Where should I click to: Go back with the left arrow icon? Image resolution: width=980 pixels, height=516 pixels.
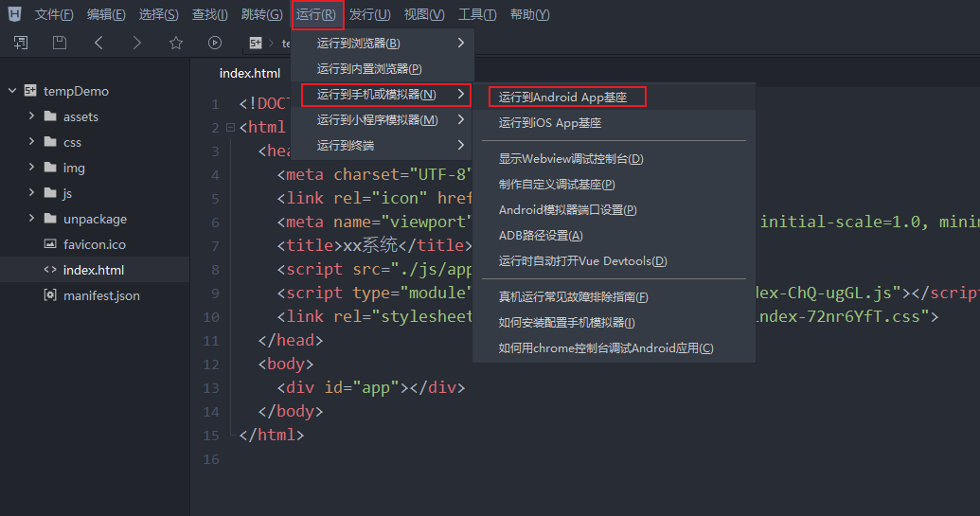pyautogui.click(x=98, y=43)
